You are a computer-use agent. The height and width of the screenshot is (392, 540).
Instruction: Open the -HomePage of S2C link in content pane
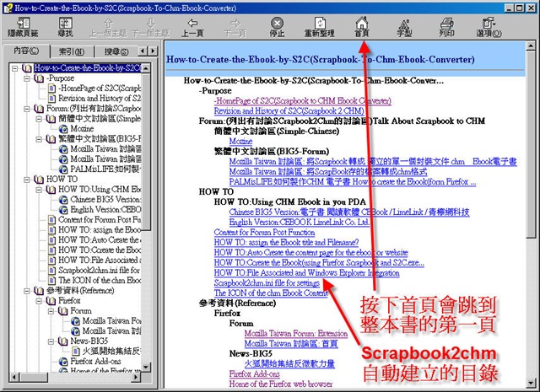point(302,101)
